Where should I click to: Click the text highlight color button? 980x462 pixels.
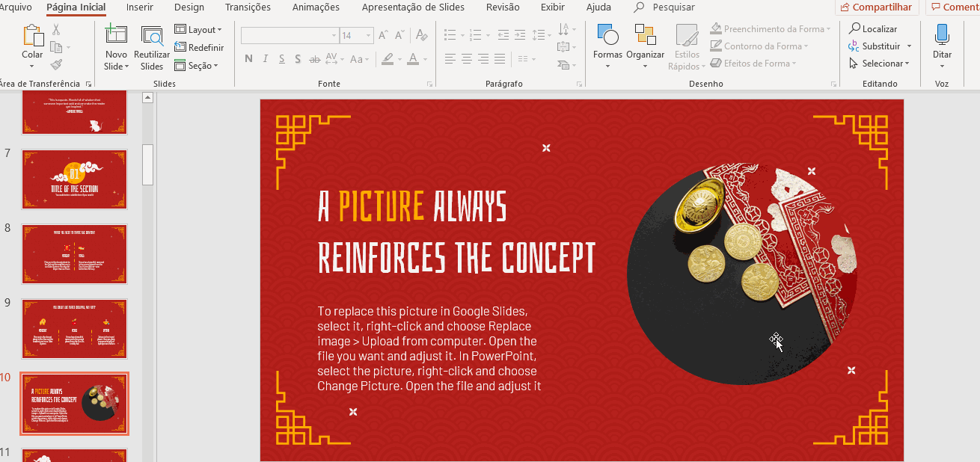pyautogui.click(x=388, y=59)
